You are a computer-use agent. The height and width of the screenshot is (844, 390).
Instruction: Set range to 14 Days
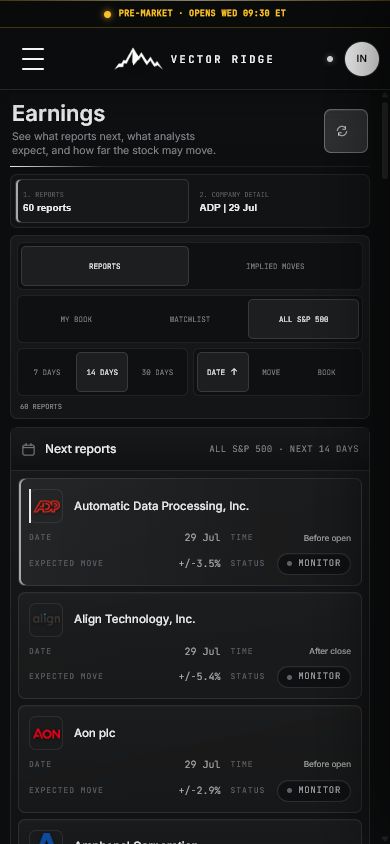[102, 372]
